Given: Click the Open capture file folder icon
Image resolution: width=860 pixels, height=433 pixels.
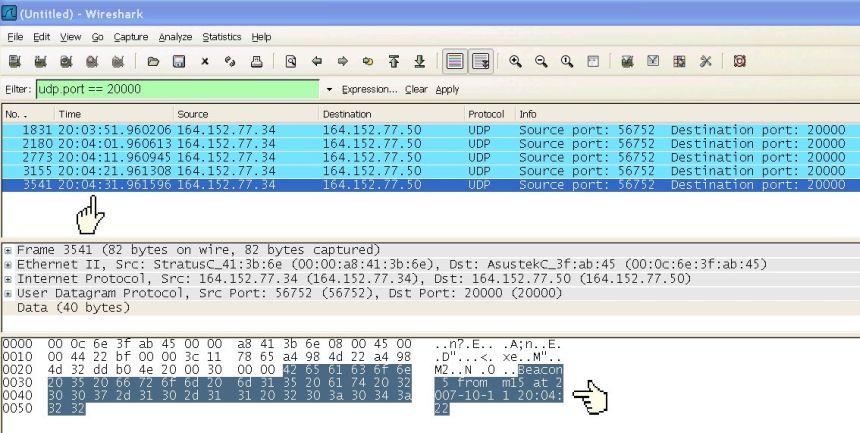Looking at the screenshot, I should click(153, 62).
